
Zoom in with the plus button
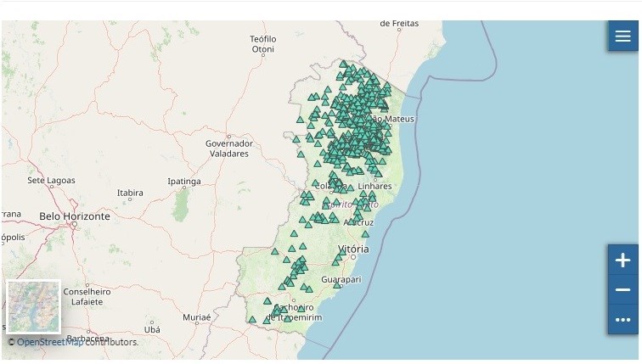tap(622, 260)
